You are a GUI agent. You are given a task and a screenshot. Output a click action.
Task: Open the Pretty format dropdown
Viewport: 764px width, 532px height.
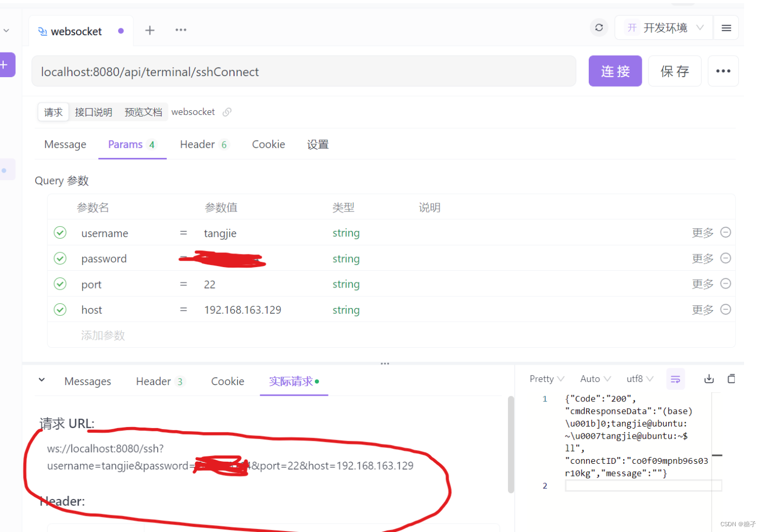pyautogui.click(x=547, y=379)
